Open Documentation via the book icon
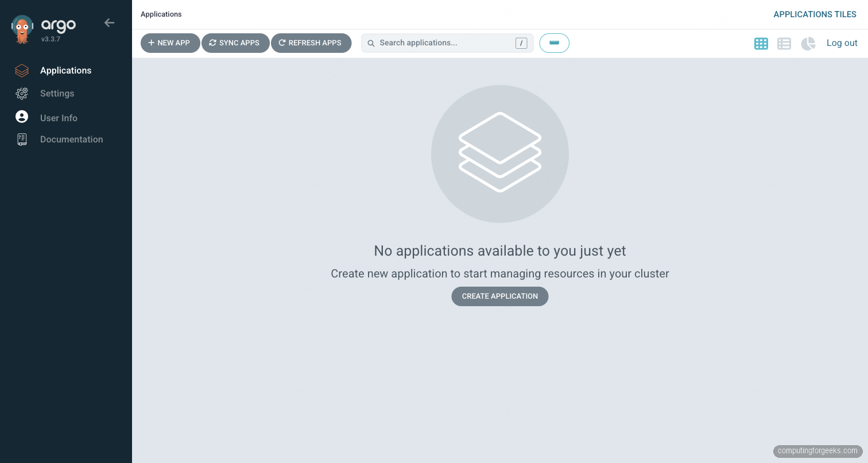 pyautogui.click(x=22, y=139)
